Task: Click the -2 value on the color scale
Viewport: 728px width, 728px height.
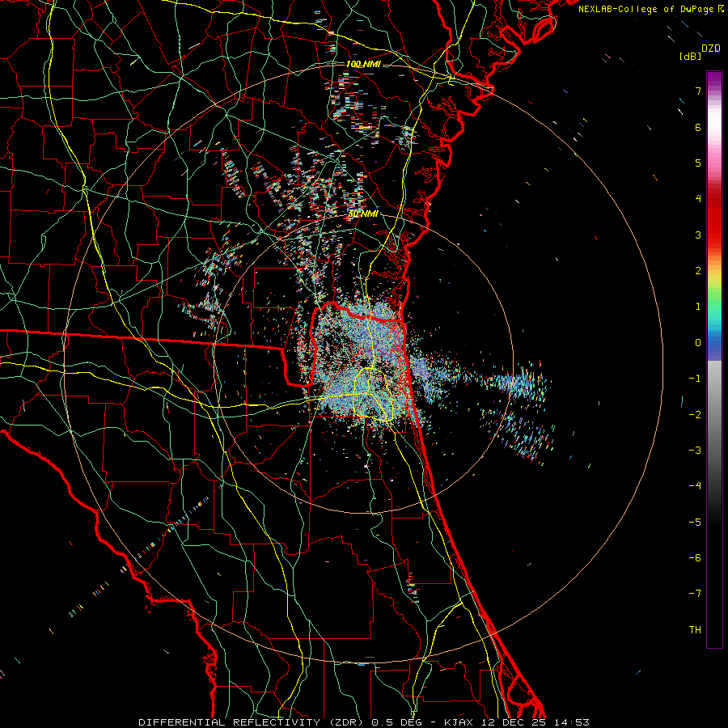Action: point(695,415)
